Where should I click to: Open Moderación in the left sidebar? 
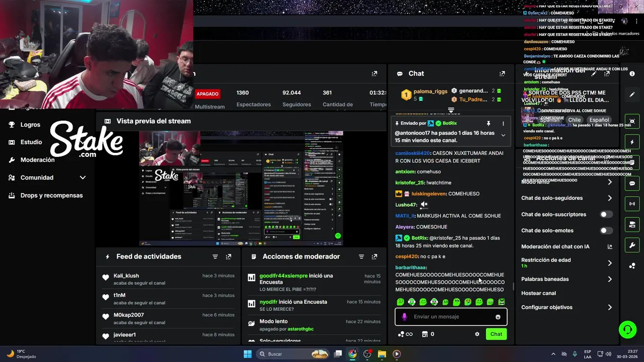37,160
